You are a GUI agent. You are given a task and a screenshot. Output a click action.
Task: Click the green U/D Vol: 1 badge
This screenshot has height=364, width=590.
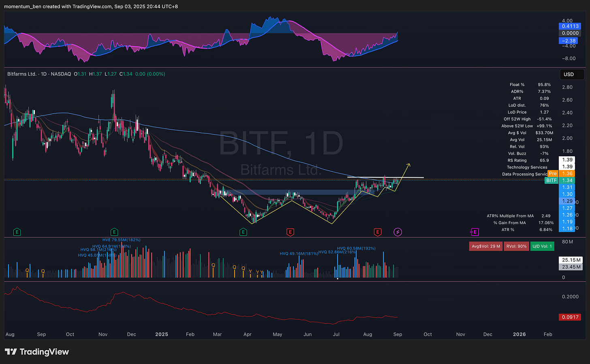click(542, 246)
